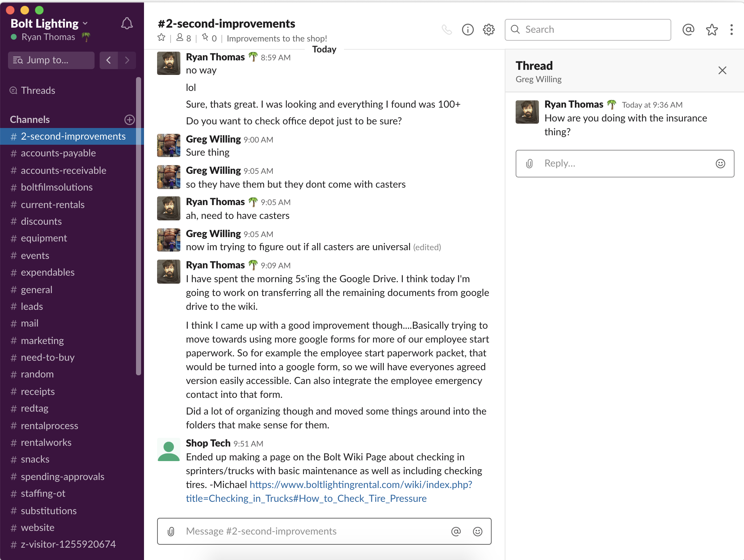Open channel details info icon
This screenshot has width=744, height=560.
tap(468, 29)
